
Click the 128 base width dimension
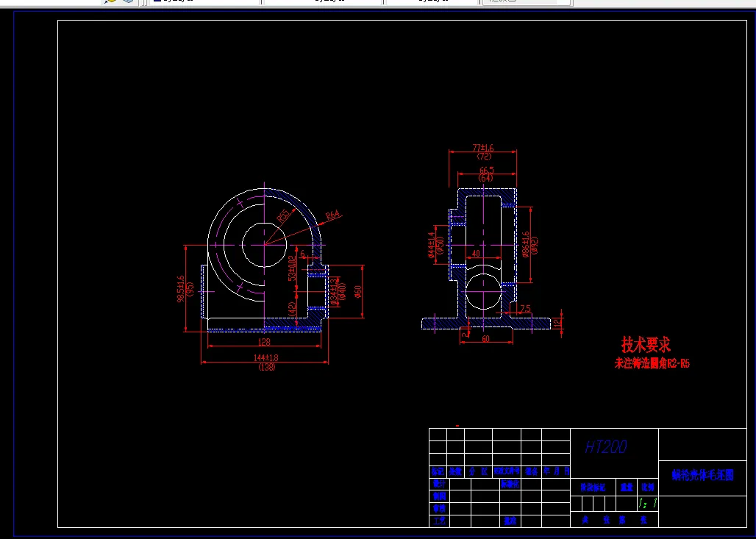point(264,342)
